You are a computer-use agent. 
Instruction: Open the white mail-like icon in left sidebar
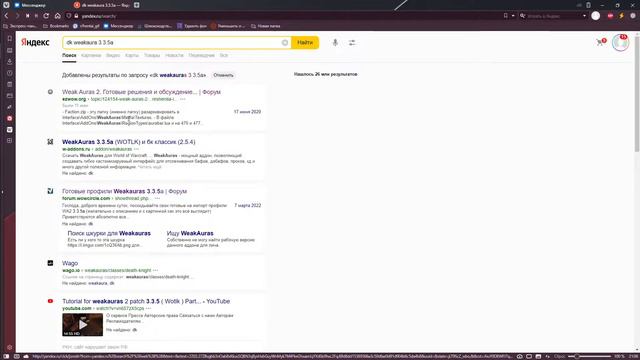pos(10,129)
